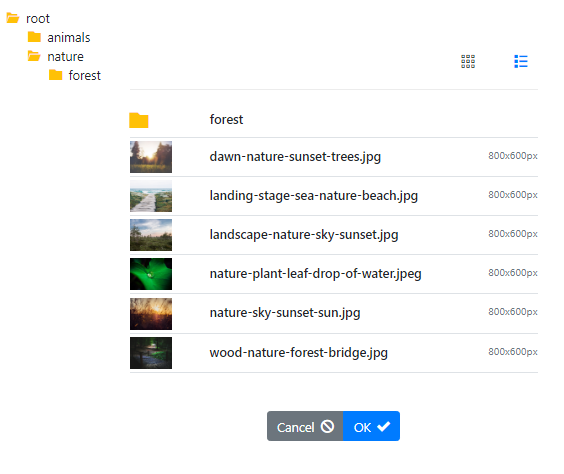Switch to grid view icon
Screen dimensions: 564x474
[x=468, y=61]
